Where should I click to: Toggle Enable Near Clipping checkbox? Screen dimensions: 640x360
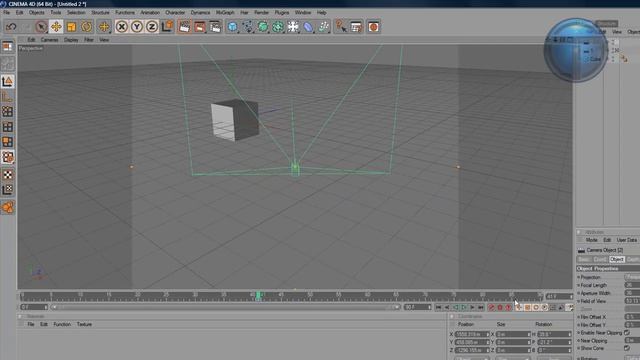[627, 333]
